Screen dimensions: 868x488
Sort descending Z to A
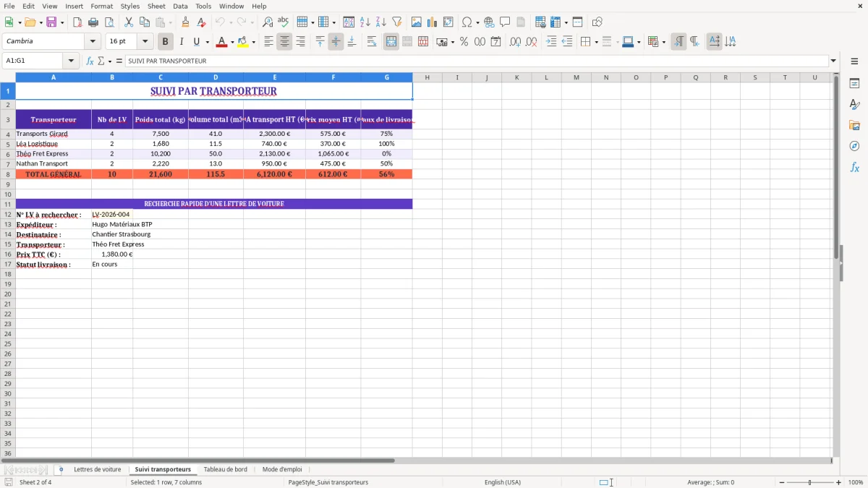(x=381, y=22)
